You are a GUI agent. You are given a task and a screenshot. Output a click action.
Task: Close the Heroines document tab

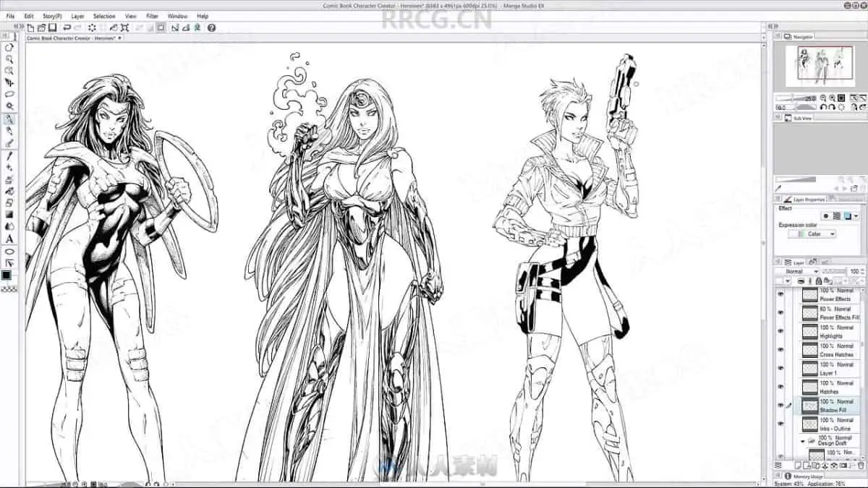tap(119, 38)
